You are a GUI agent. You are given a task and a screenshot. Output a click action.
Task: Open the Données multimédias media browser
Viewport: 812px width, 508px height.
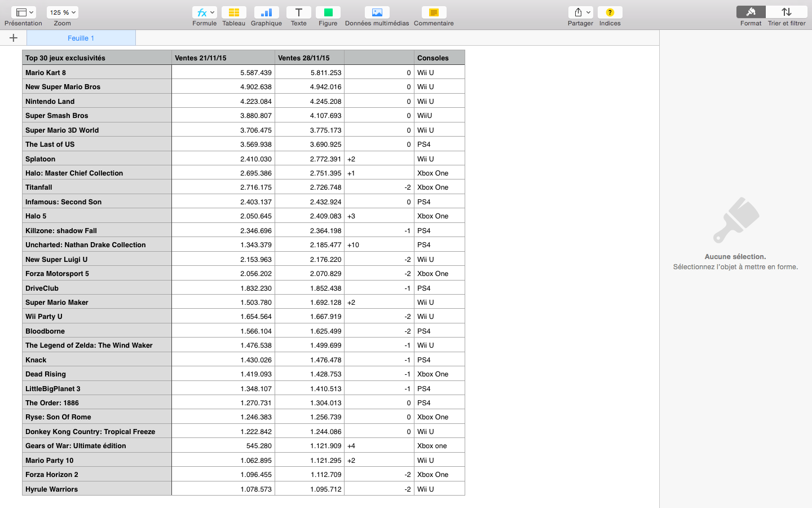pyautogui.click(x=377, y=12)
